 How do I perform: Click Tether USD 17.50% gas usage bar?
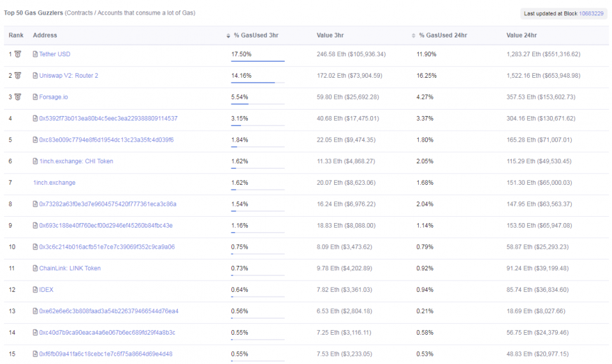coord(258,61)
